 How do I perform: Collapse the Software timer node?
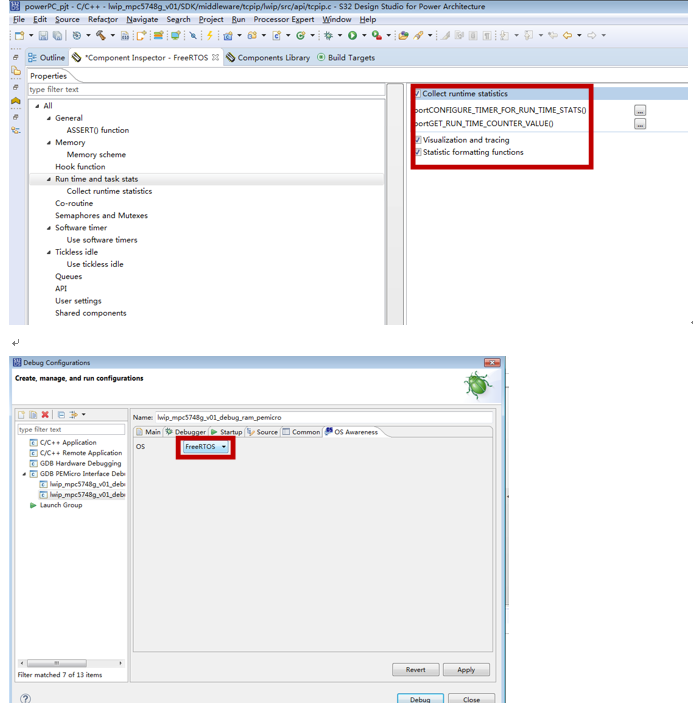click(49, 228)
